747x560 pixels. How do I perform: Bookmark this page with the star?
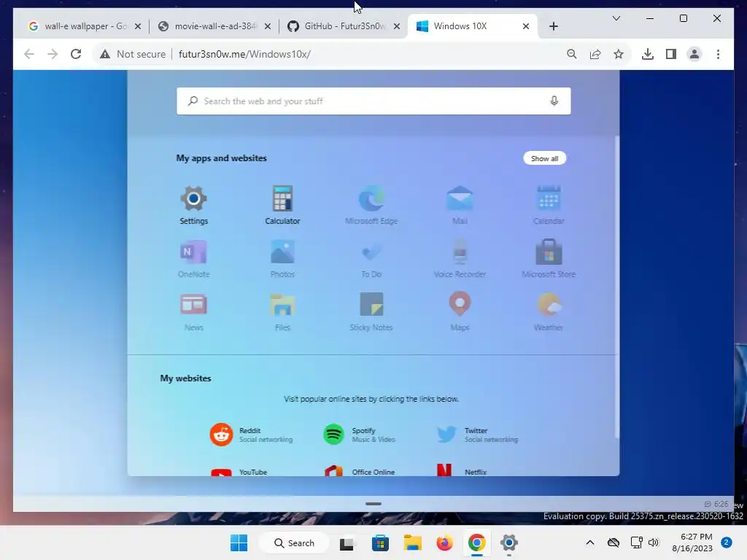[619, 54]
